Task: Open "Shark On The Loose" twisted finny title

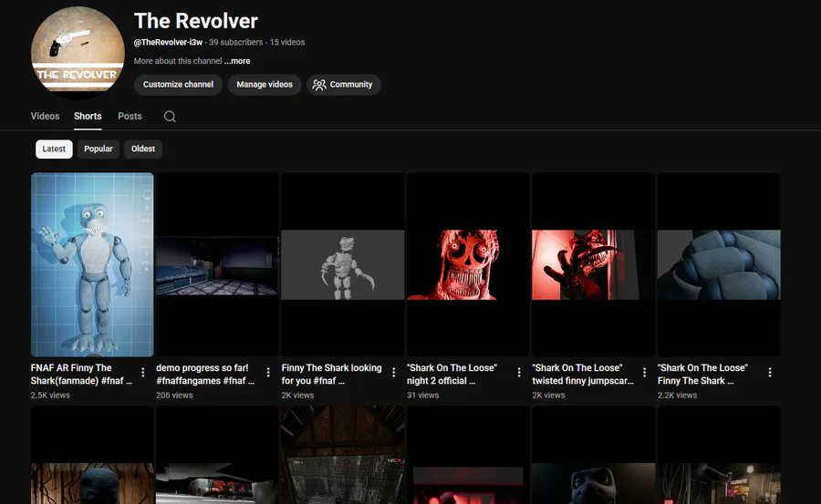Action: [x=583, y=375]
